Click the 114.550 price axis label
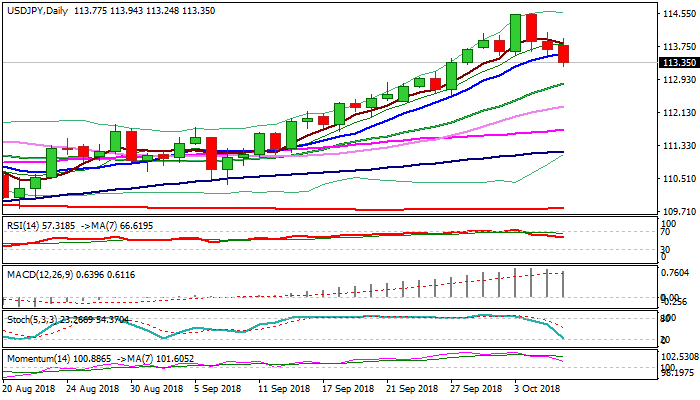This screenshot has width=700, height=400. point(679,14)
